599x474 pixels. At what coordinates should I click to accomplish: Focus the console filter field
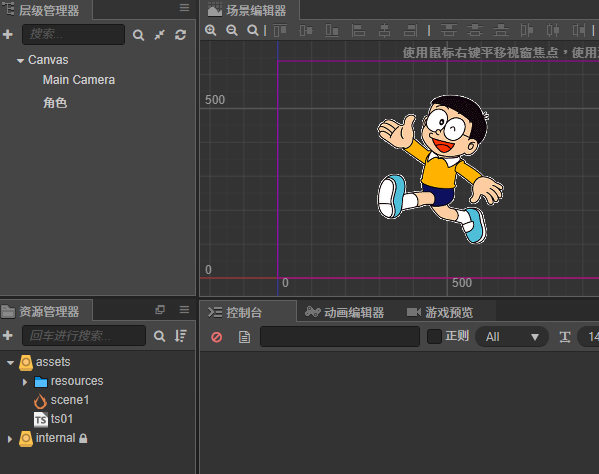pos(340,336)
